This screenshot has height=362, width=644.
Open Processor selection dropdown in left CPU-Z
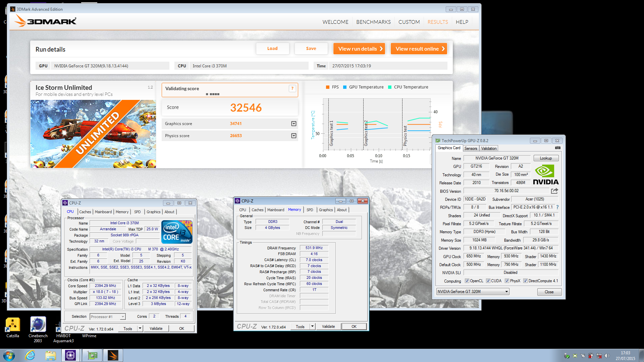pos(107,317)
